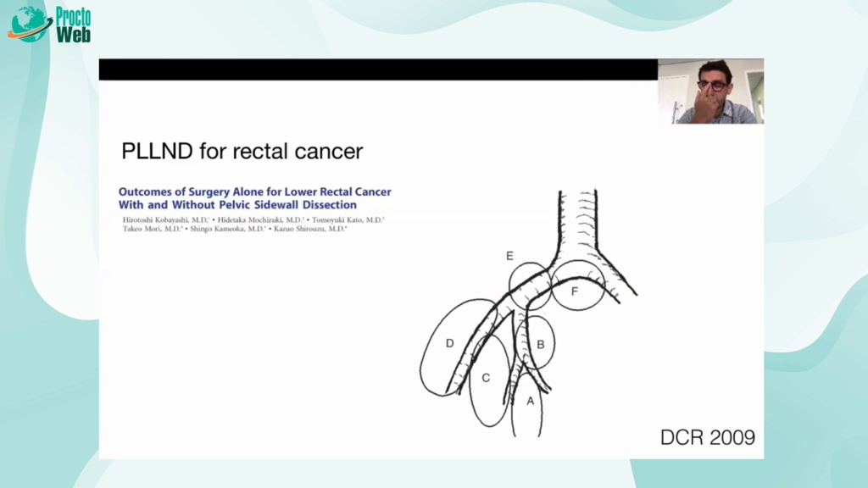
Task: Click the ProctoWeb globe logo icon
Action: [x=30, y=24]
